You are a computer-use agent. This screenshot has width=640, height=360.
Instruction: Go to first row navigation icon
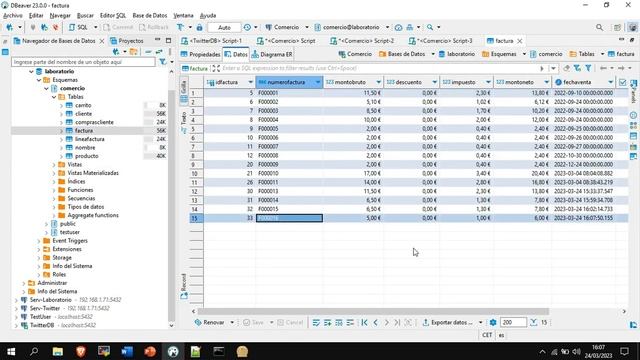click(x=364, y=322)
